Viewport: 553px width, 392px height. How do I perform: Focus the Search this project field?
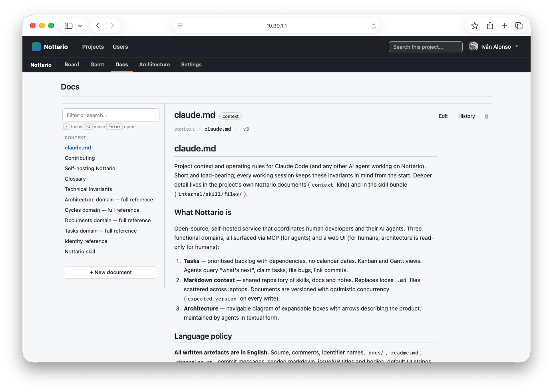(426, 47)
